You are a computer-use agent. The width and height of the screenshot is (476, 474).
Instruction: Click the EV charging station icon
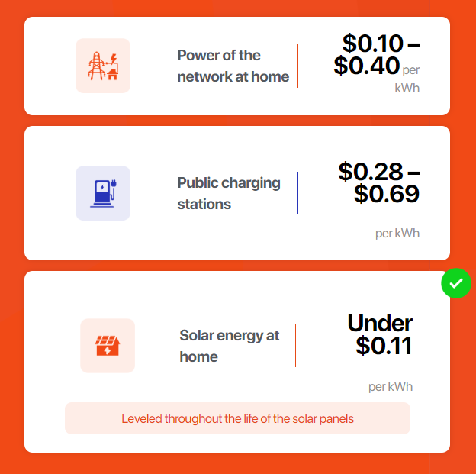click(x=103, y=192)
